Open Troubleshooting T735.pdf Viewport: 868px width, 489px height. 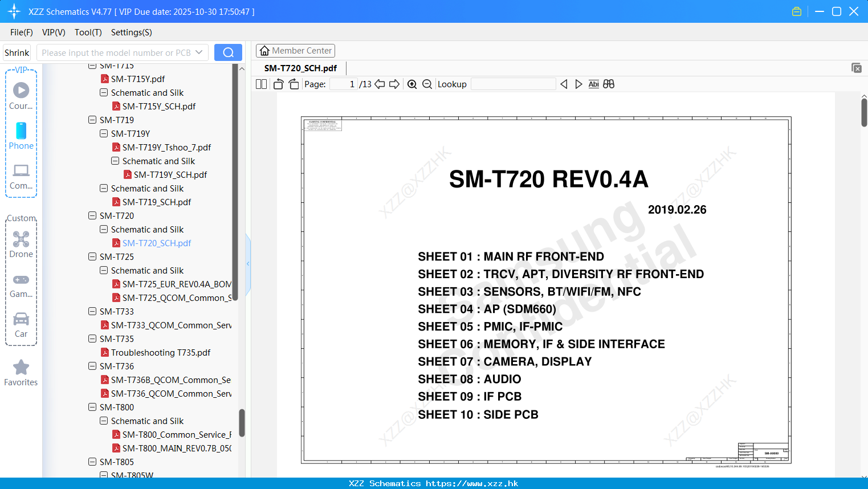(x=161, y=352)
